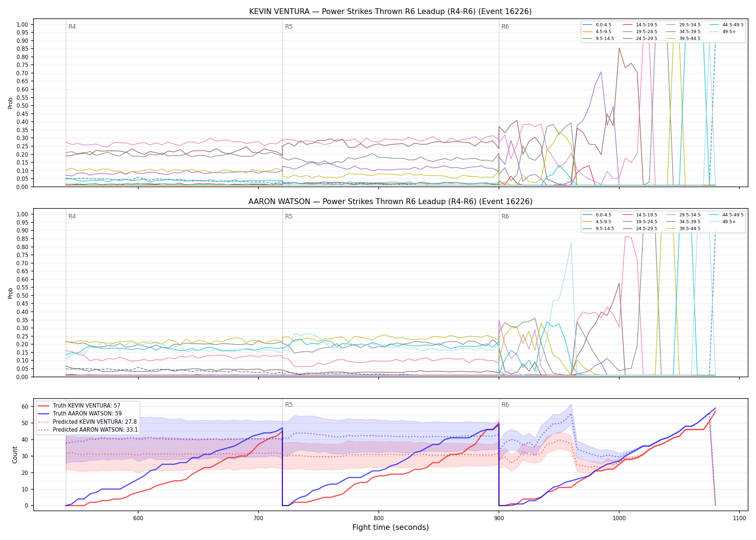Click the R6 round label in Ventura chart

[x=505, y=27]
